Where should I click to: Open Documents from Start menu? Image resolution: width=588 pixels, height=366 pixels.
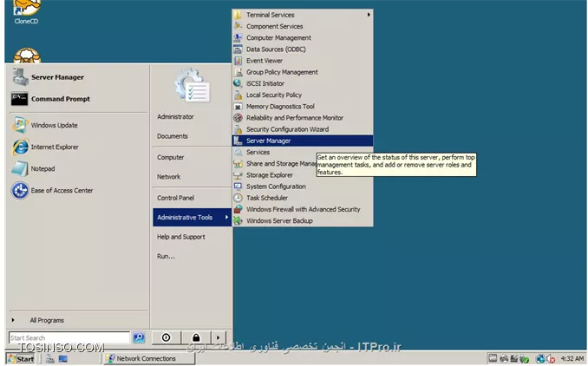pyautogui.click(x=192, y=136)
